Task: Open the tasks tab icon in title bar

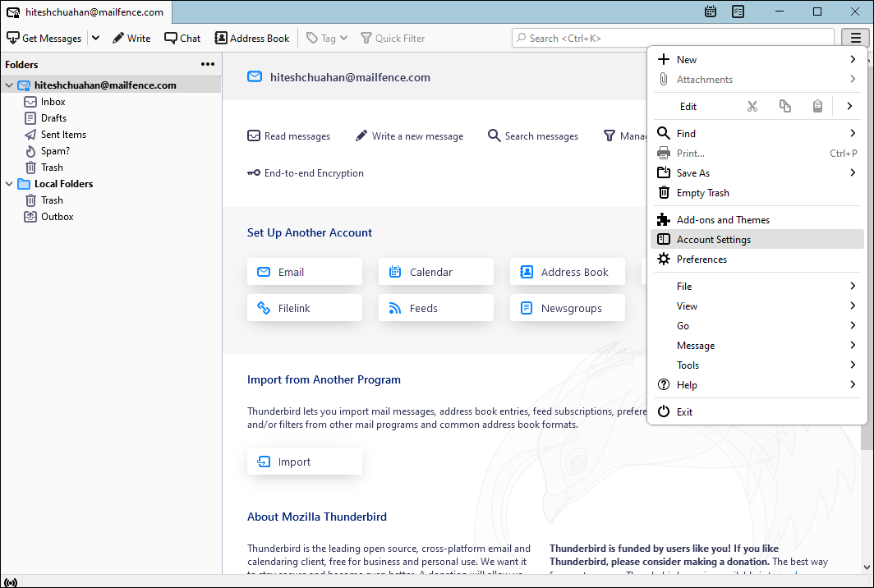Action: (x=738, y=11)
